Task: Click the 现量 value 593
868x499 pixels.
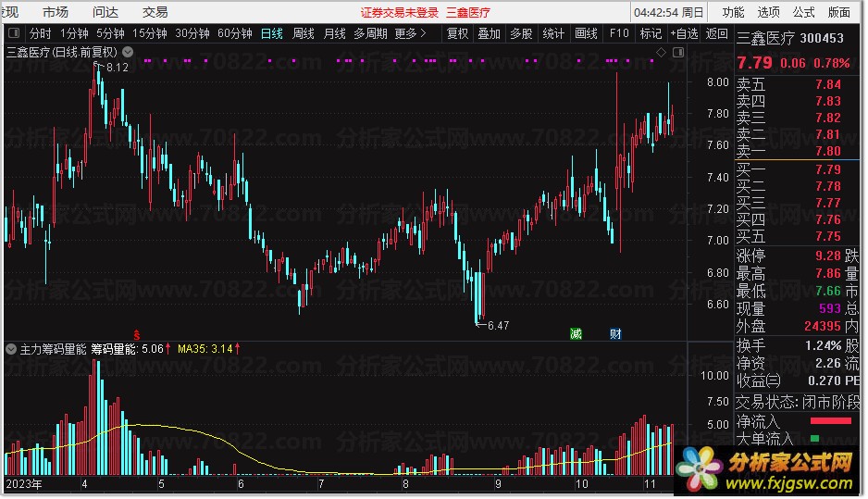Action: click(x=830, y=308)
